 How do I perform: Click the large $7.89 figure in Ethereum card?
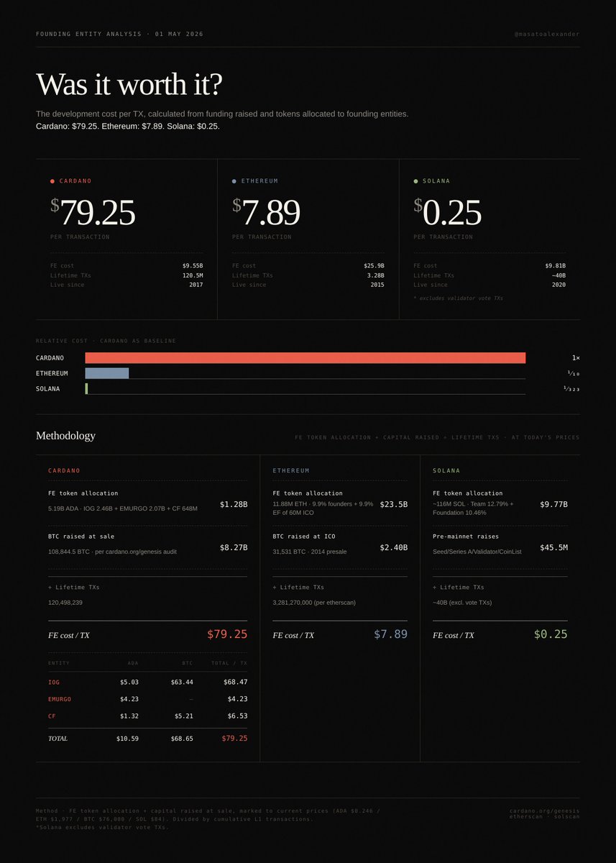click(x=266, y=212)
